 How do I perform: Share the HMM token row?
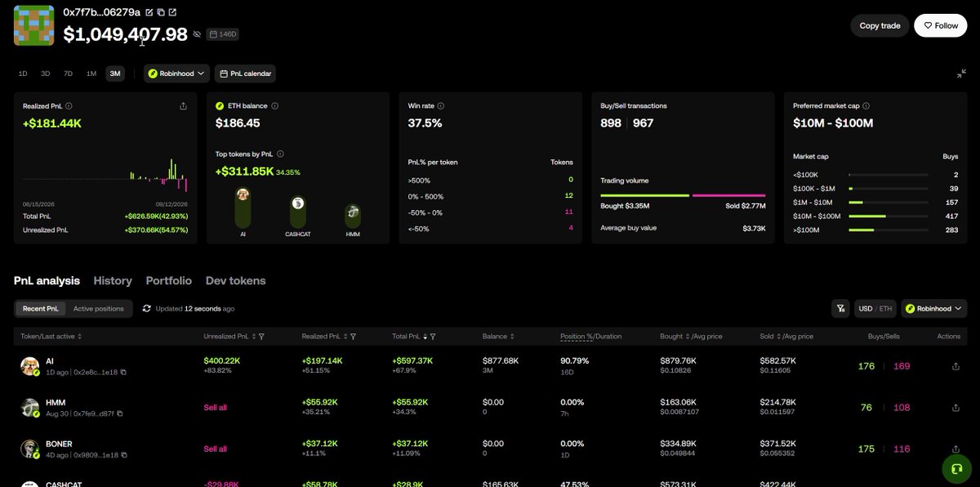[x=955, y=408]
